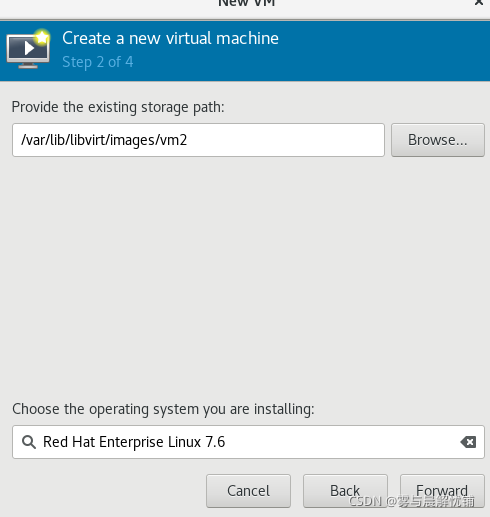Click the 'Create a new virtual machine' heading
The width and height of the screenshot is (490, 517).
coord(170,38)
